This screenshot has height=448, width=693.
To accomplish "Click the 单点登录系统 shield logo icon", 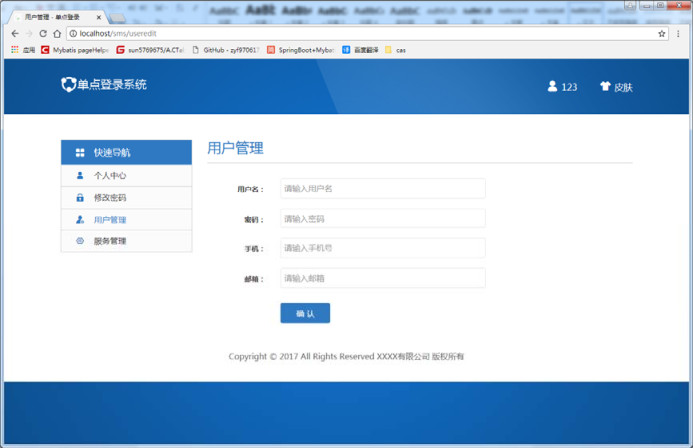I will pyautogui.click(x=68, y=85).
